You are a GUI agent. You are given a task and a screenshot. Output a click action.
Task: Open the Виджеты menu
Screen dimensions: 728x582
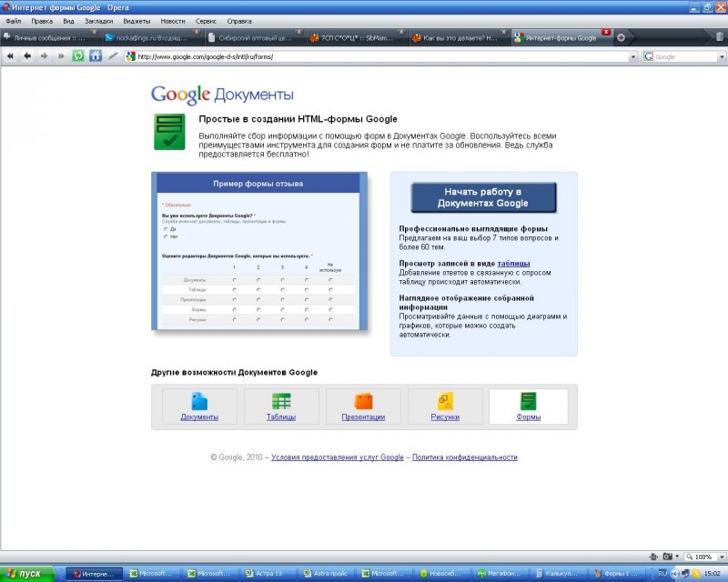tap(136, 21)
